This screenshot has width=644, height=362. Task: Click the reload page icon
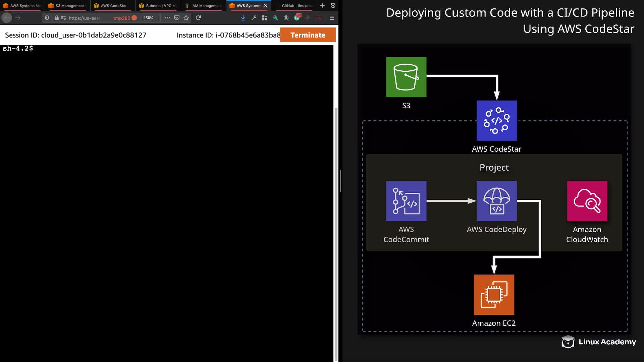[198, 18]
